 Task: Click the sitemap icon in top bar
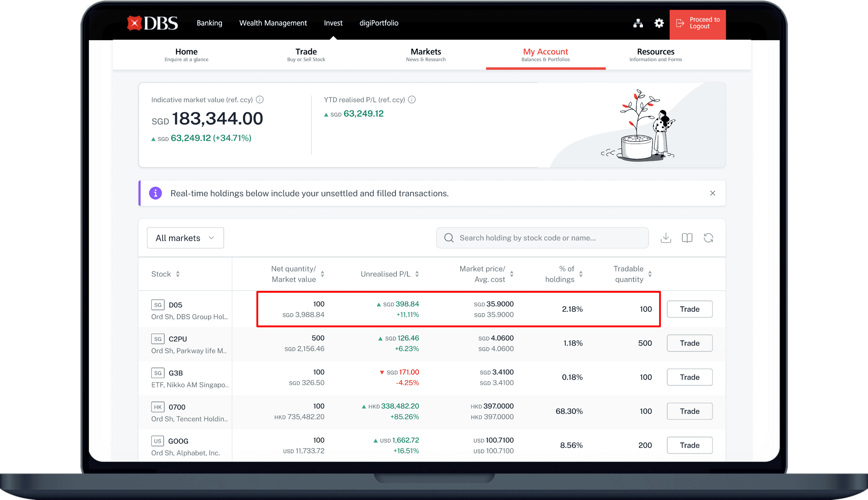pyautogui.click(x=638, y=23)
